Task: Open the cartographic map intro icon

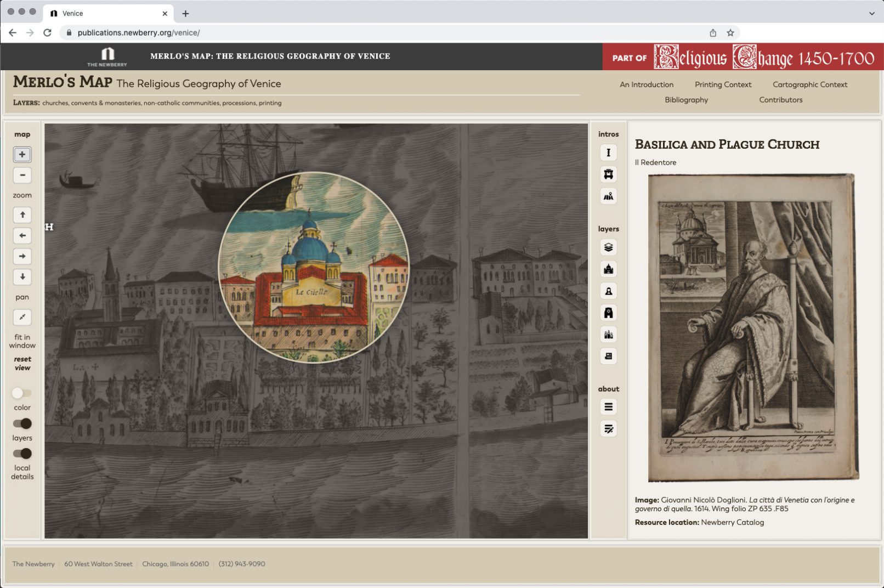Action: tap(608, 196)
